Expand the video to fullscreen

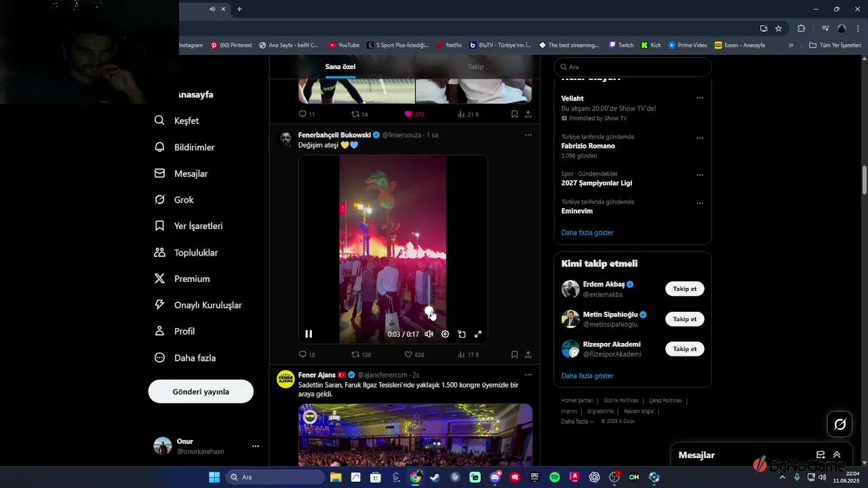click(478, 334)
